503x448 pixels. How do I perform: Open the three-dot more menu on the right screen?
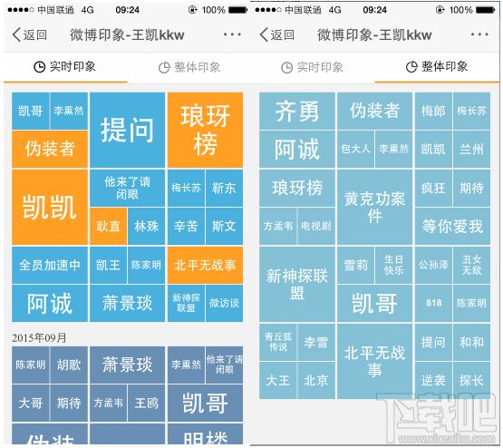point(479,34)
